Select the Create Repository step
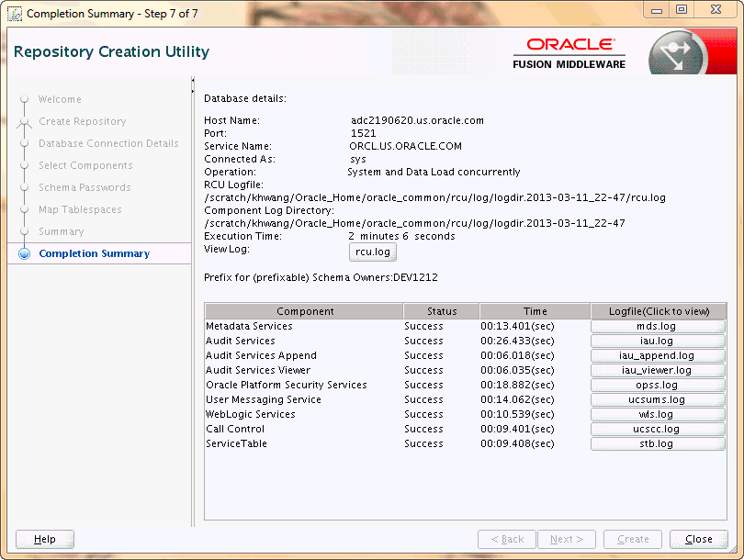Viewport: 744px width, 560px height. (83, 121)
